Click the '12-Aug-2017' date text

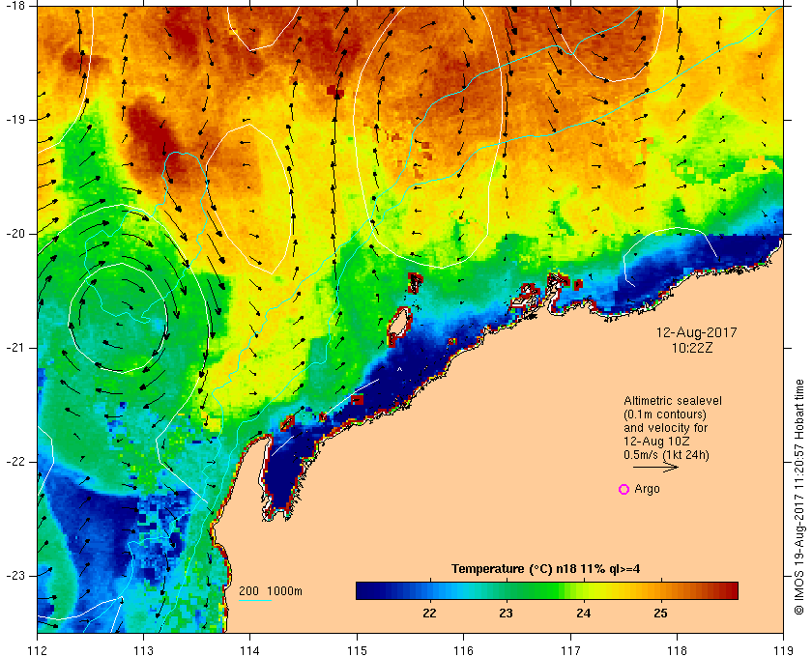click(697, 332)
